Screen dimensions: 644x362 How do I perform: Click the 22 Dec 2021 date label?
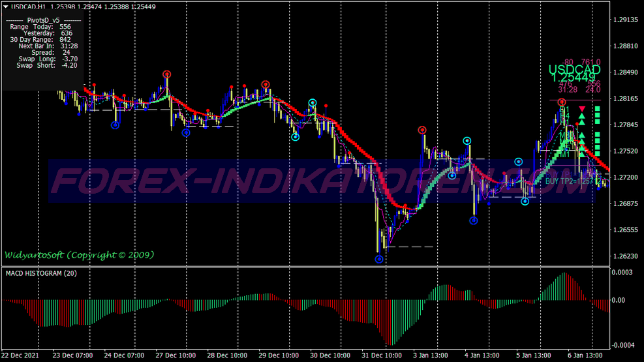pyautogui.click(x=20, y=355)
